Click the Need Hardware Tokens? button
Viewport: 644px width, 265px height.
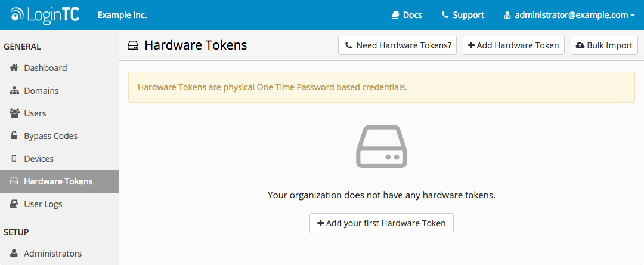click(x=398, y=45)
